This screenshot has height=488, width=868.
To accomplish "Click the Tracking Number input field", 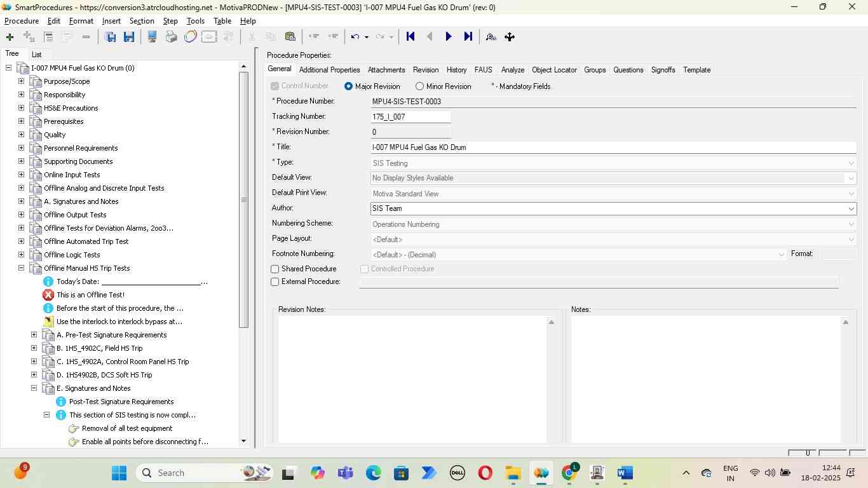I will click(x=410, y=117).
